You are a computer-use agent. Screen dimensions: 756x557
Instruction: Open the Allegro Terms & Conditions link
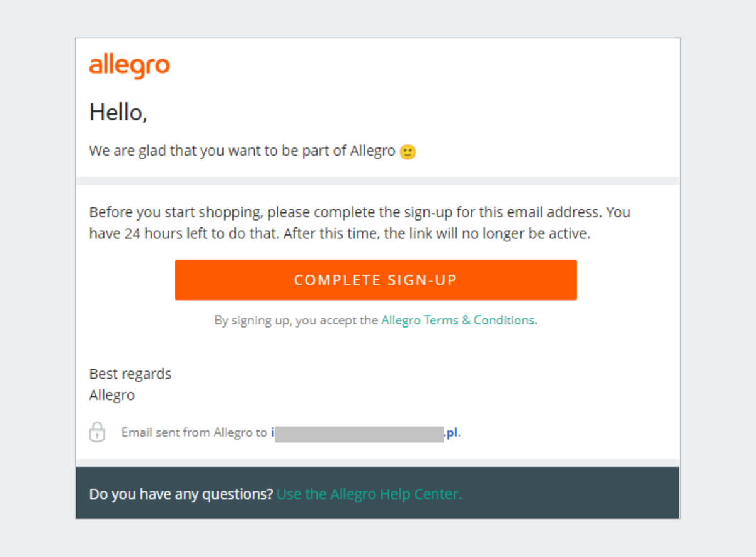pyautogui.click(x=458, y=320)
